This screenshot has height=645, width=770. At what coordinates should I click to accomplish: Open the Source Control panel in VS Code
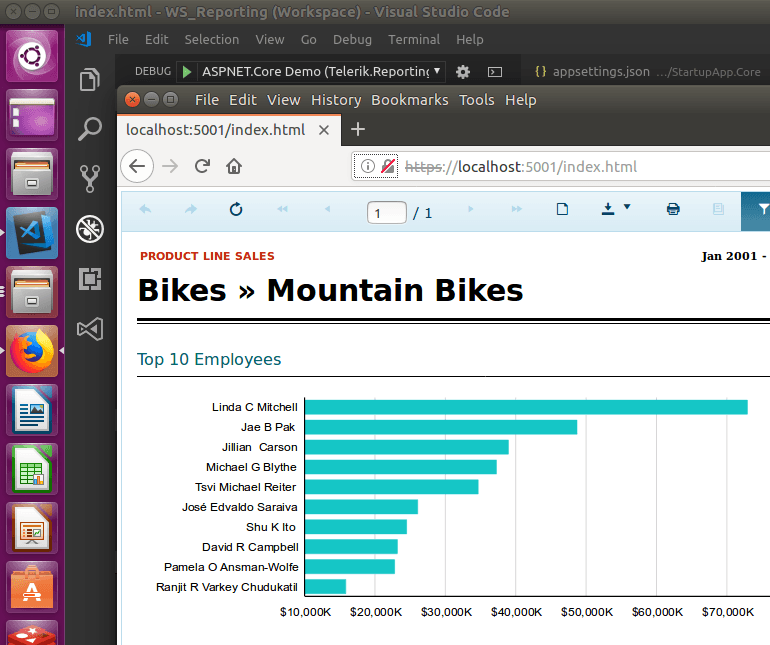[x=90, y=179]
